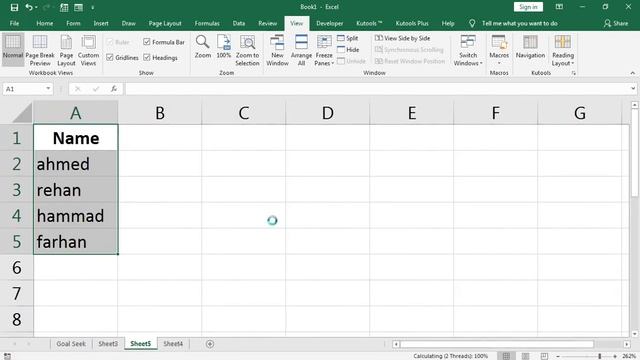The height and width of the screenshot is (360, 640).
Task: Open Ribbon Display Options
Action: pos(559,7)
